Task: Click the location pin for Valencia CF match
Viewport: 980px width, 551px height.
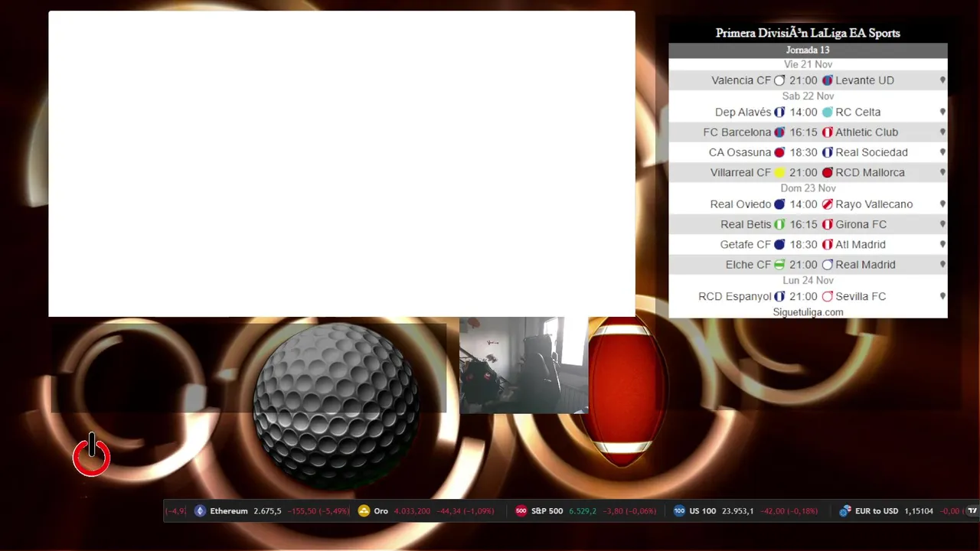Action: coord(942,80)
